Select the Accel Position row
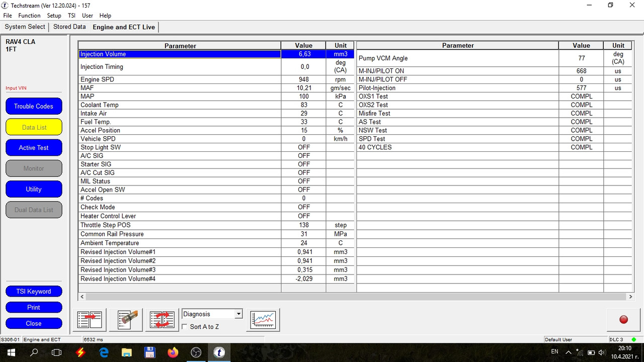The width and height of the screenshot is (644, 362). coord(216,130)
